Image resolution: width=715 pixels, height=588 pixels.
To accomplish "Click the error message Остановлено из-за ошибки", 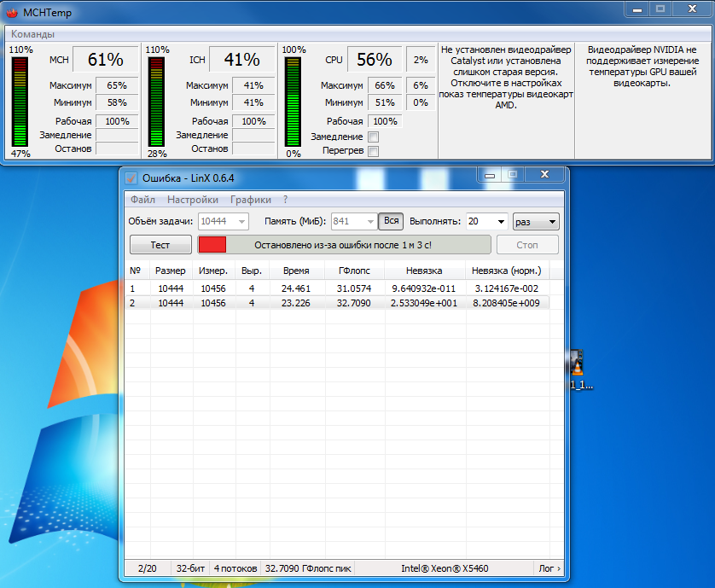I will pos(343,245).
